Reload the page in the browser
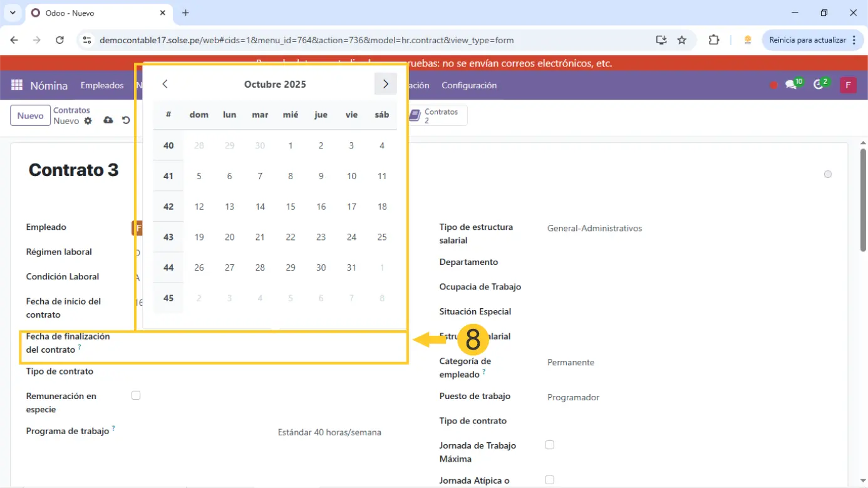868x488 pixels. [x=59, y=40]
